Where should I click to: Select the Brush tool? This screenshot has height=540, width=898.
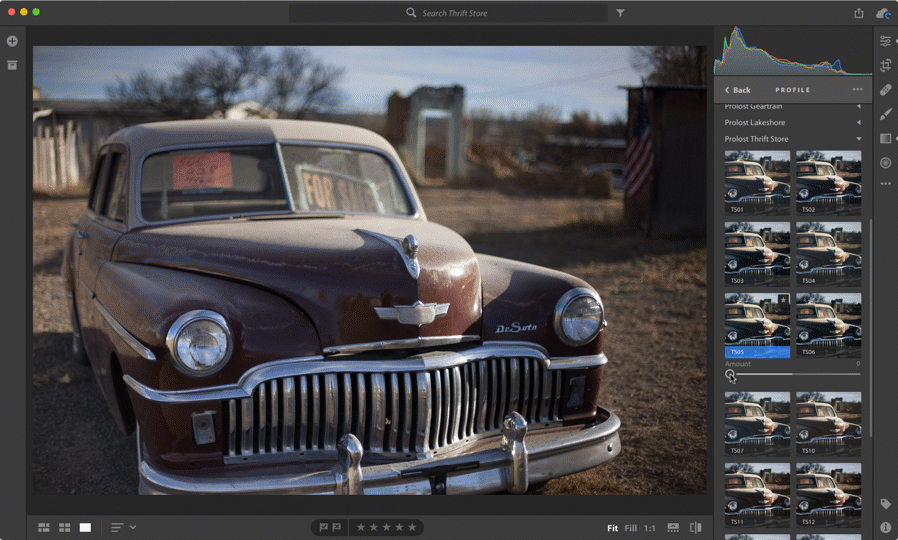coord(885,114)
